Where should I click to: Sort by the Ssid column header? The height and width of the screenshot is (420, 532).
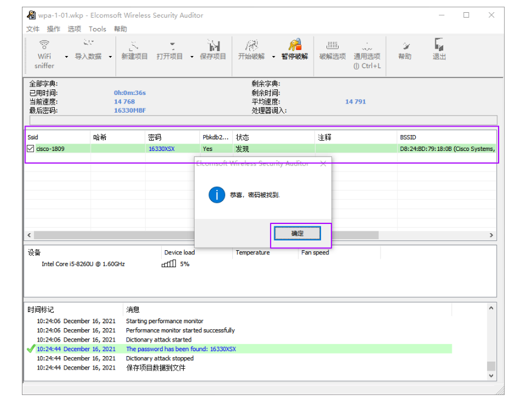(57, 138)
